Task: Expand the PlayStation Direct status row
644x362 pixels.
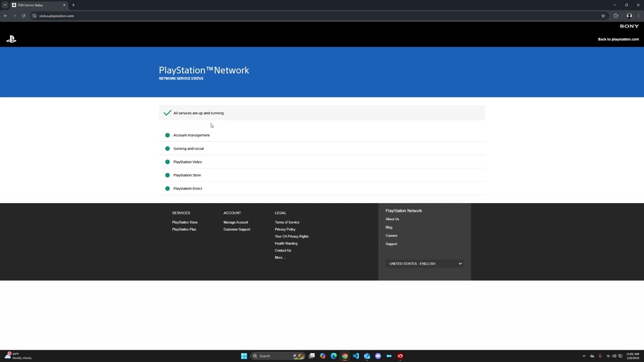Action: click(x=322, y=189)
